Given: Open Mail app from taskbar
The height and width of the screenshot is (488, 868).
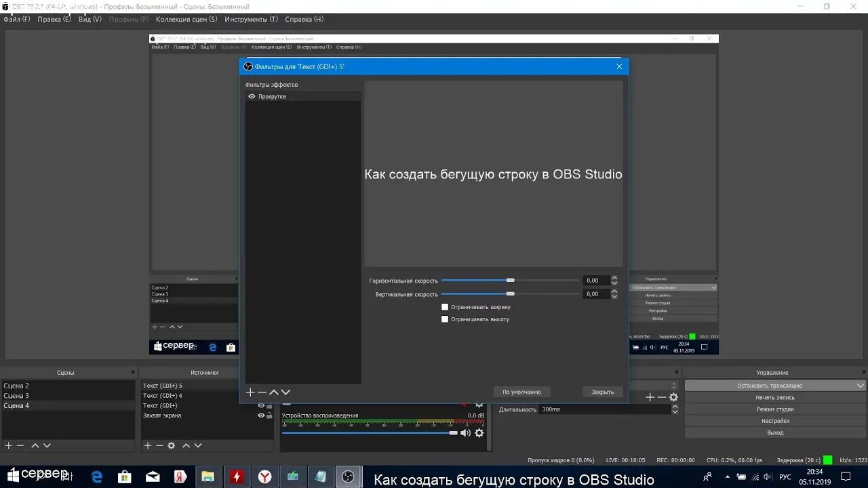Looking at the screenshot, I should pyautogui.click(x=153, y=477).
